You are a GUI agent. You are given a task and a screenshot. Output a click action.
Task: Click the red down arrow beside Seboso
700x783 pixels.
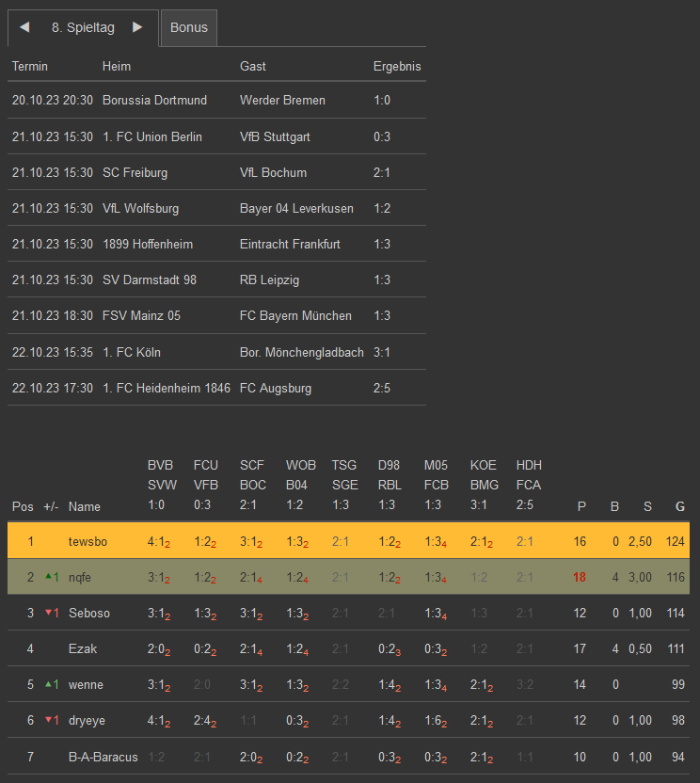[47, 612]
